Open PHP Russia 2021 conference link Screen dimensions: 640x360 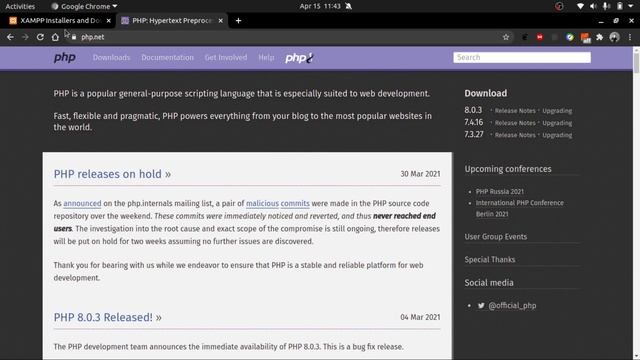click(500, 191)
